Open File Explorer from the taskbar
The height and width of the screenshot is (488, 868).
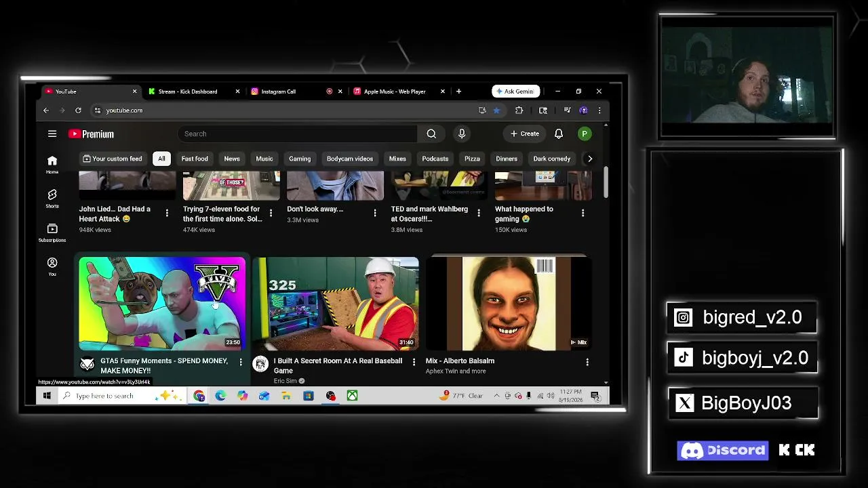pyautogui.click(x=286, y=396)
